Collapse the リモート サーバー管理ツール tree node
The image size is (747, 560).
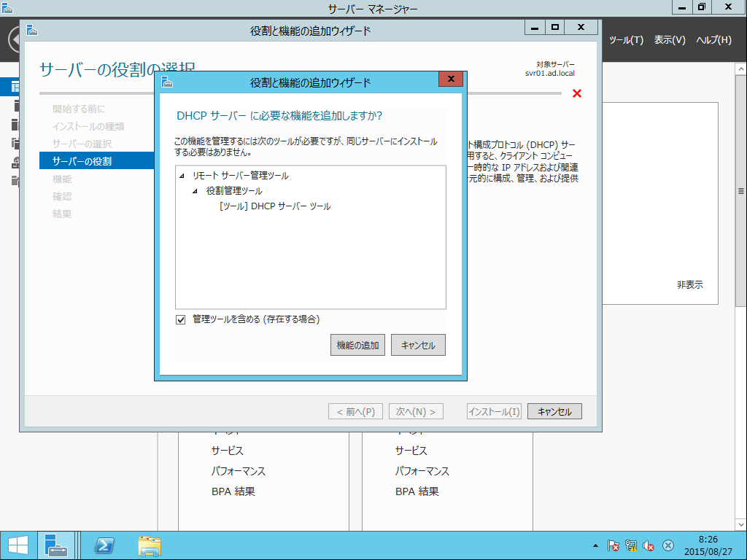182,176
